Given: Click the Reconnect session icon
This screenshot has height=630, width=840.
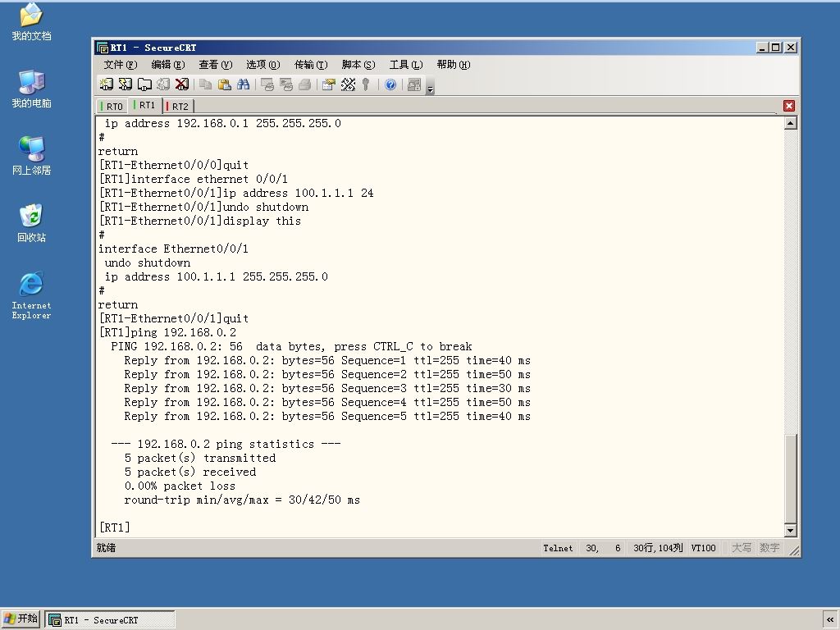Looking at the screenshot, I should tap(163, 84).
